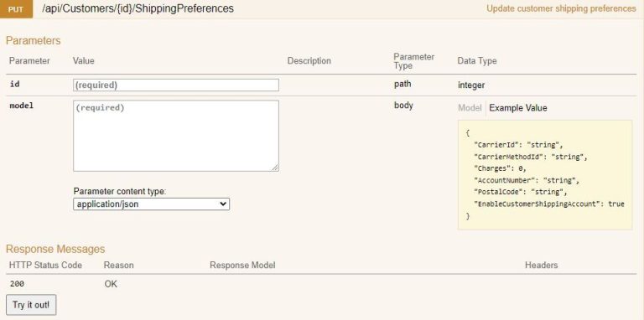The width and height of the screenshot is (644, 320).
Task: Click the /api/Customers/{id}/ShippingPreferences endpoint path
Action: click(138, 8)
